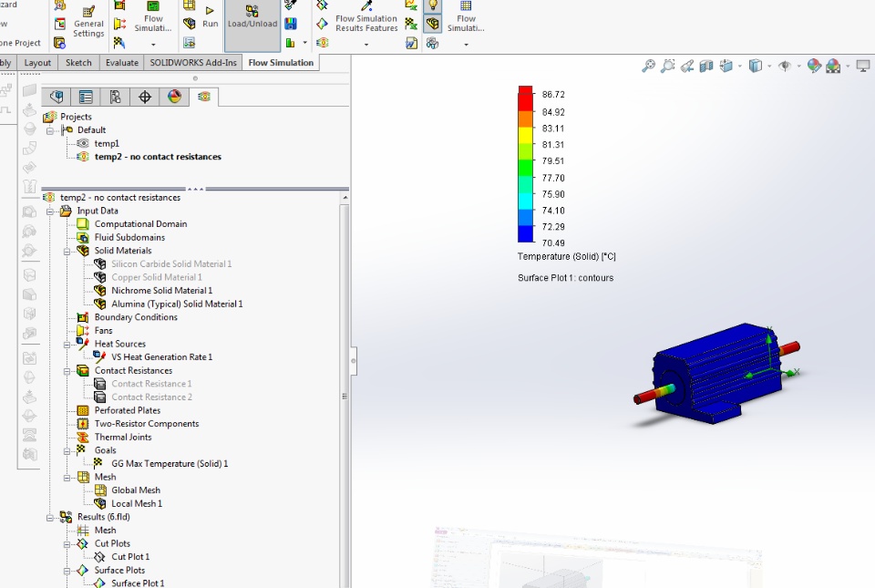The width and height of the screenshot is (875, 588).
Task: Collapse the Mesh input node
Action: click(x=67, y=478)
